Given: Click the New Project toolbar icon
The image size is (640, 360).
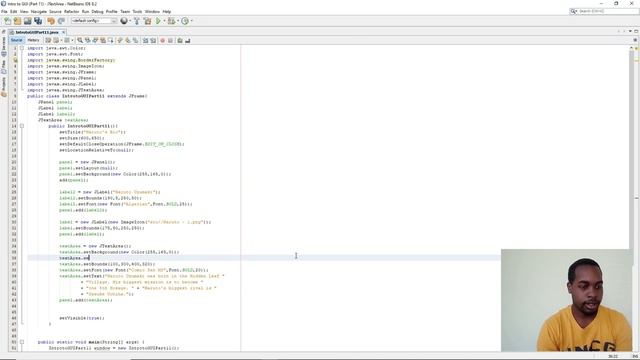Looking at the screenshot, I should point(17,21).
